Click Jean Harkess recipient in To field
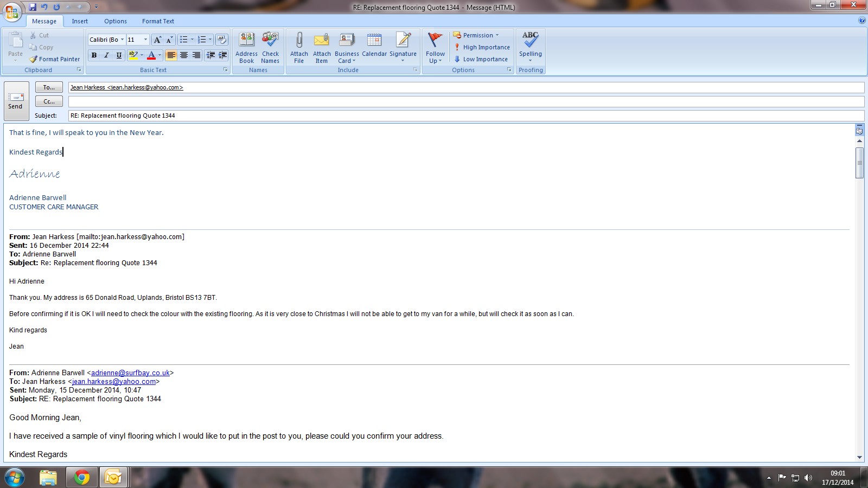The width and height of the screenshot is (868, 488). tap(127, 87)
